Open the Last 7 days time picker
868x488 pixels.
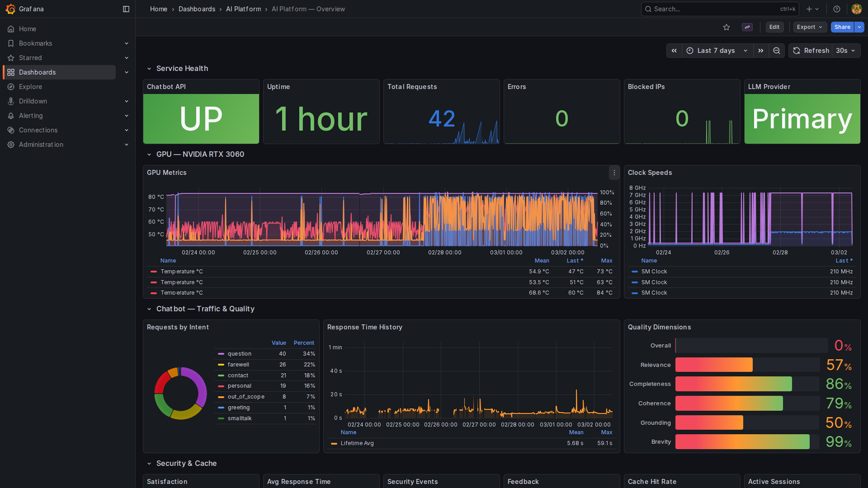click(x=717, y=51)
